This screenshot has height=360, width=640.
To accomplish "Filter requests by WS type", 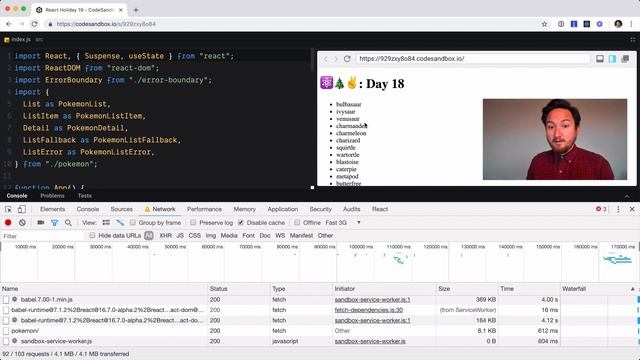I will tap(280, 236).
